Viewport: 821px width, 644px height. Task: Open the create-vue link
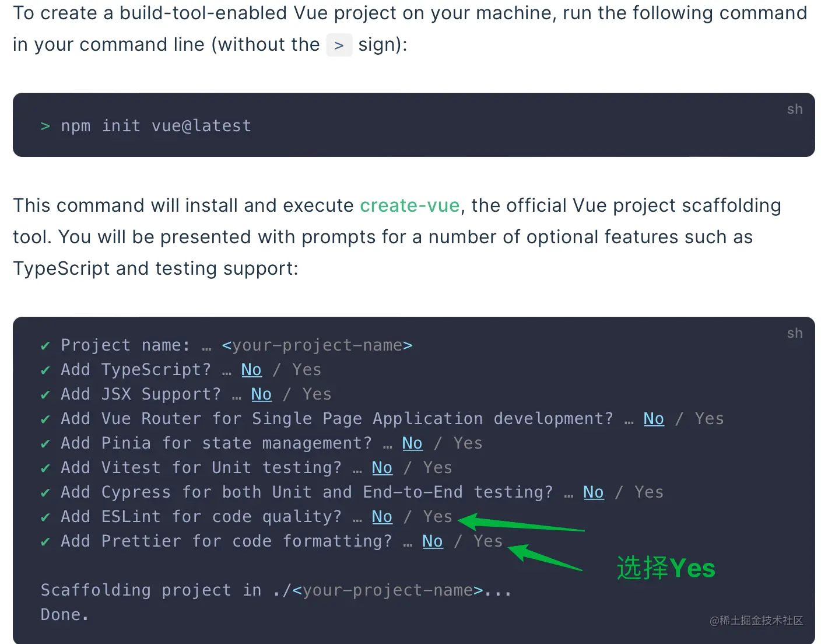click(409, 205)
